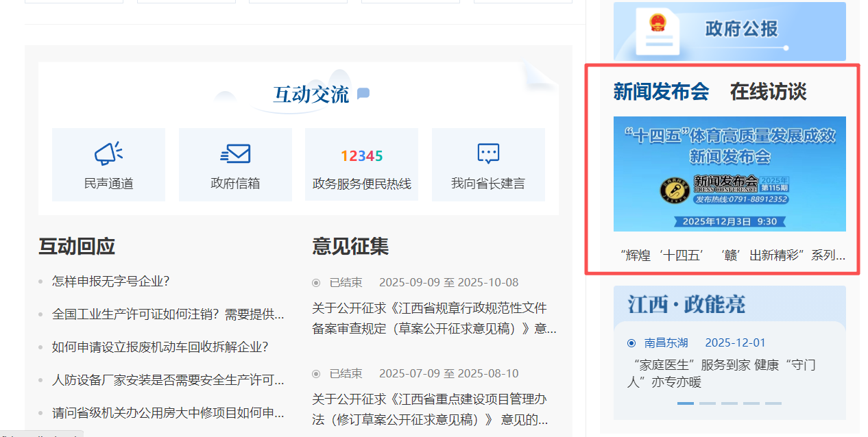Select last carousel indicator under 政能亮

[x=773, y=403]
